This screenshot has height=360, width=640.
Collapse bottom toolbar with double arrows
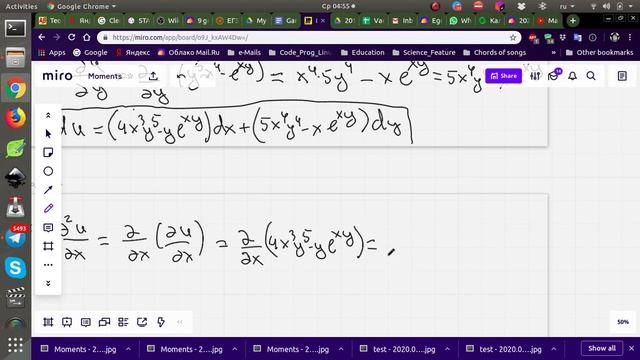tap(180, 322)
